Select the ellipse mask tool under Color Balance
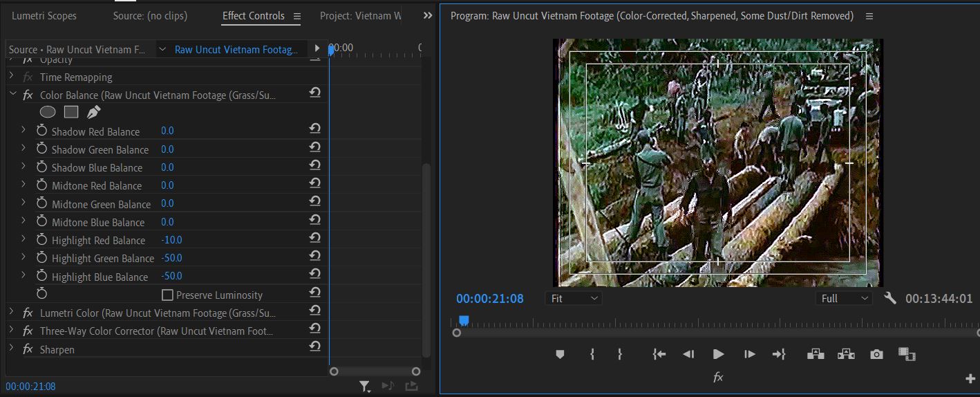The width and height of the screenshot is (980, 397). (48, 112)
